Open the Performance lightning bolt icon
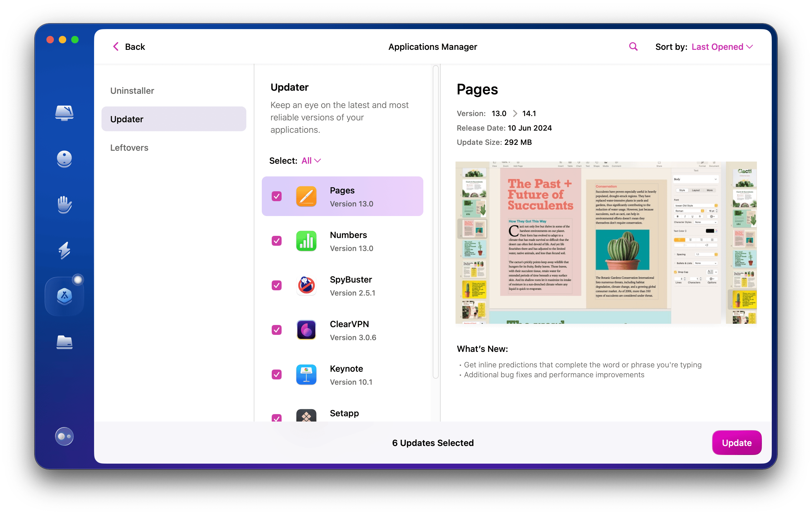This screenshot has width=812, height=515. [64, 250]
